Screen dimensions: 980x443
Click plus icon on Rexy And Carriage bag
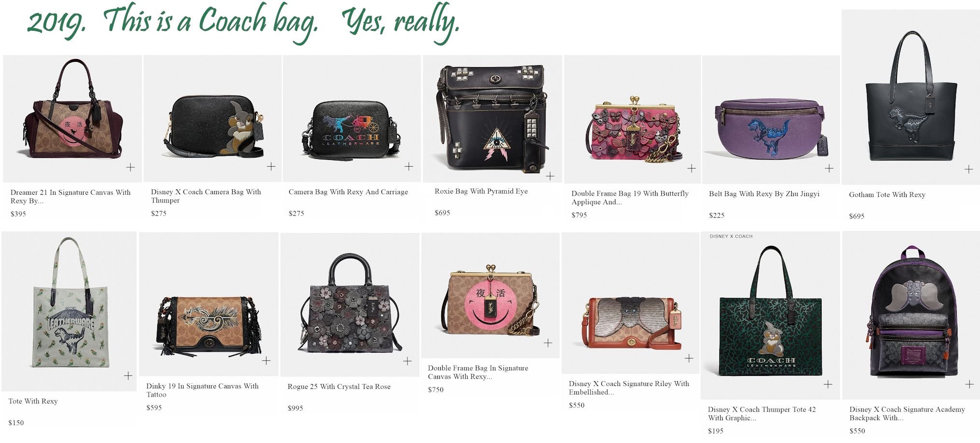(409, 166)
